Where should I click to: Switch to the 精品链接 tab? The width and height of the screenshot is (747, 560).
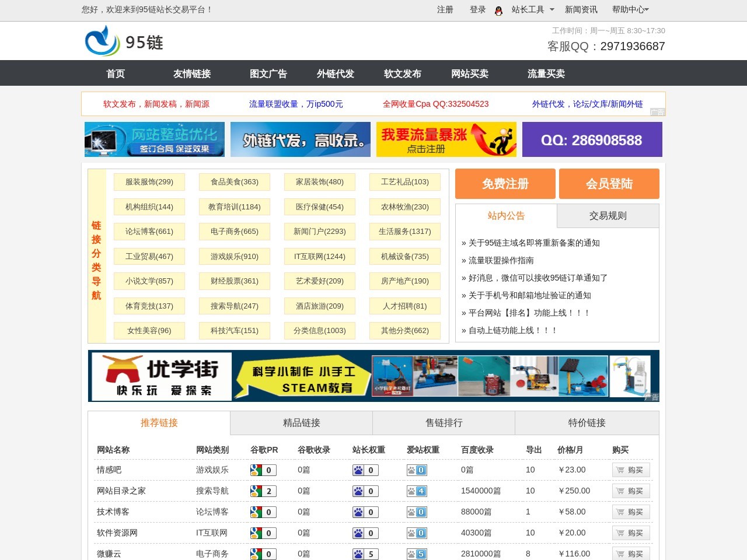[x=302, y=422]
